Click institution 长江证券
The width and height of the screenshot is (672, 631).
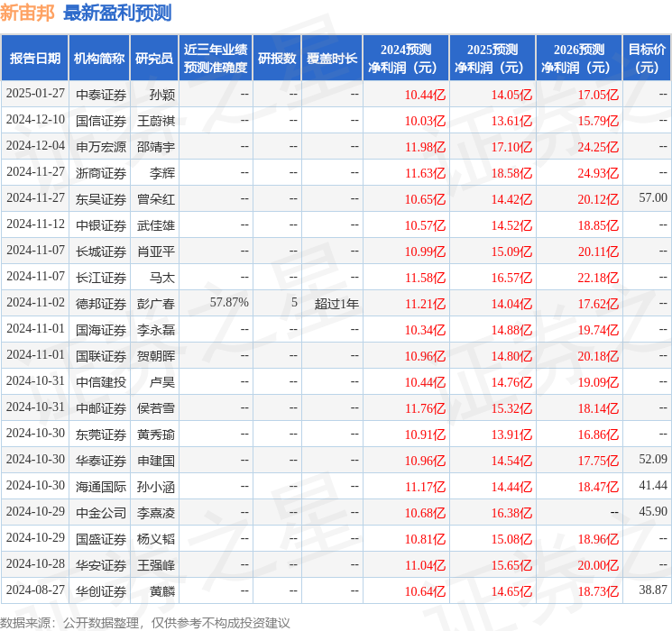coord(101,278)
